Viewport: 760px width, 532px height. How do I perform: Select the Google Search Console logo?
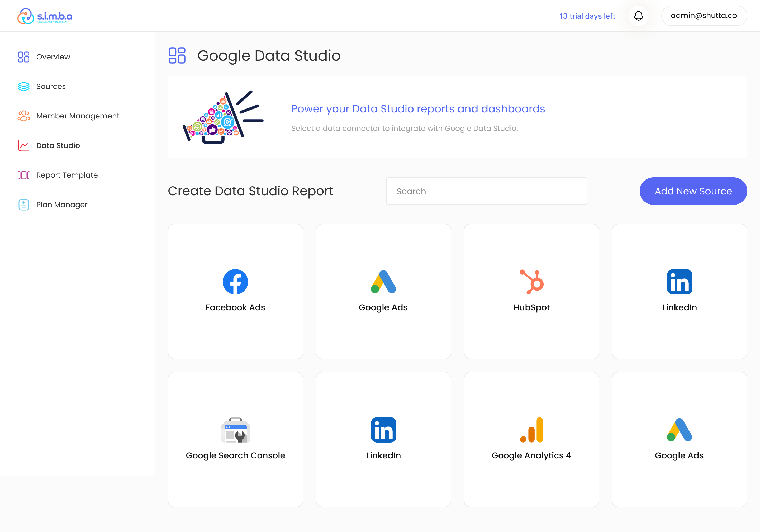[x=235, y=430]
